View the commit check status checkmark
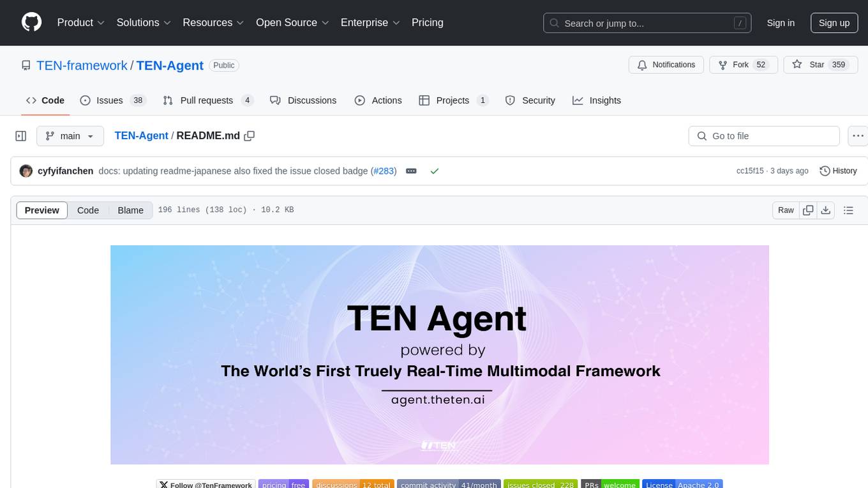This screenshot has height=488, width=868. 435,171
